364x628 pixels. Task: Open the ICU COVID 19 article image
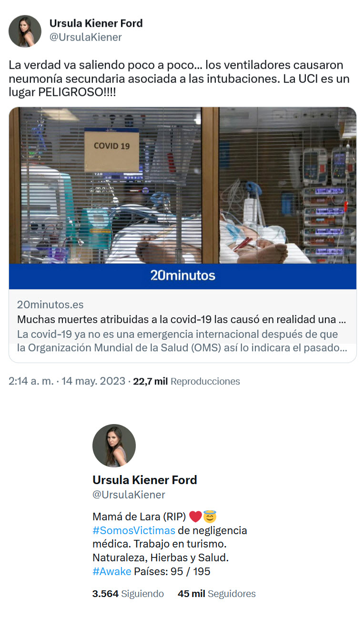click(x=182, y=185)
